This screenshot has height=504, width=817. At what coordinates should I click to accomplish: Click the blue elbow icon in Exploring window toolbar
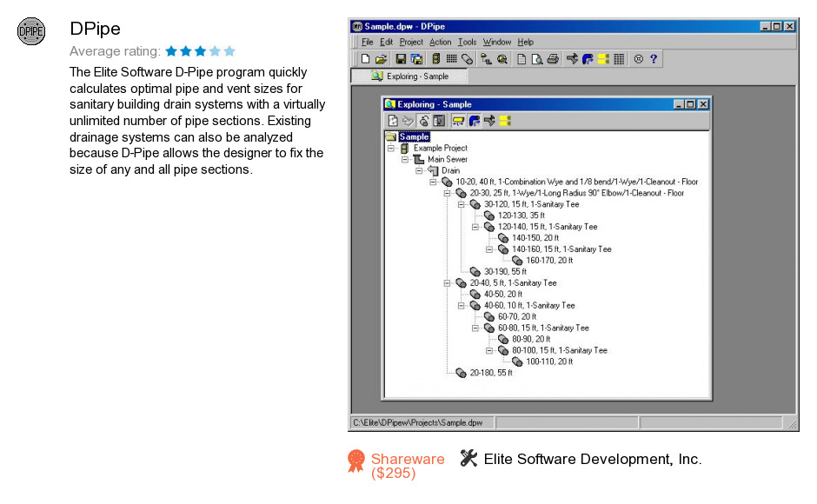tap(475, 121)
